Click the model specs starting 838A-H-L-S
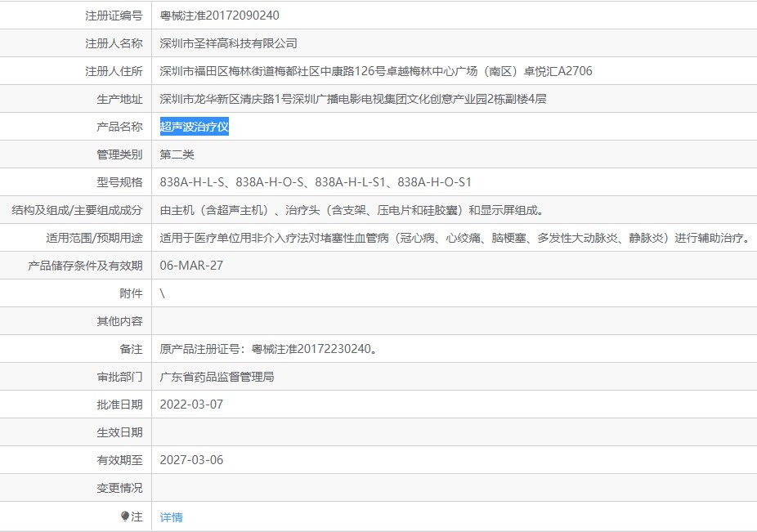This screenshot has height=532, width=757. [x=316, y=182]
